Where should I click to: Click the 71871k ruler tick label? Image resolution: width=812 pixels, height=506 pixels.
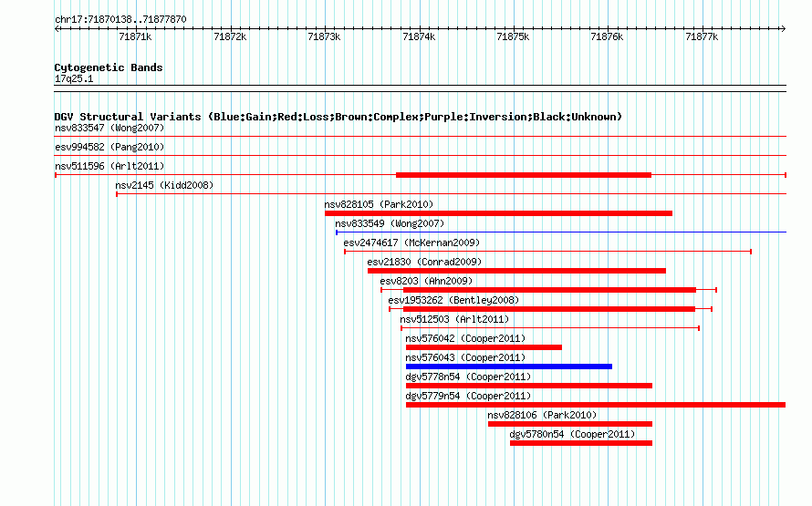pos(135,36)
